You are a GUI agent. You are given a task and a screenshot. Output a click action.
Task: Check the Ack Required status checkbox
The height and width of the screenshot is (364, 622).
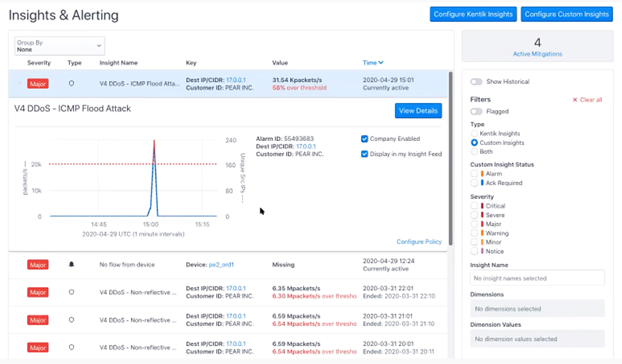click(x=474, y=183)
